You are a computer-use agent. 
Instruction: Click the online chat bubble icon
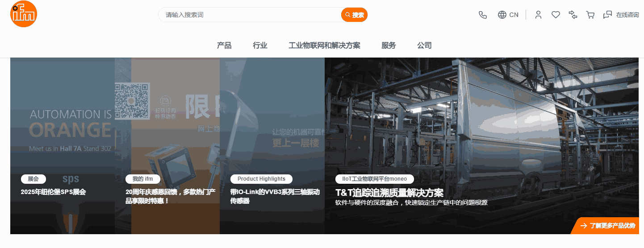pyautogui.click(x=607, y=15)
